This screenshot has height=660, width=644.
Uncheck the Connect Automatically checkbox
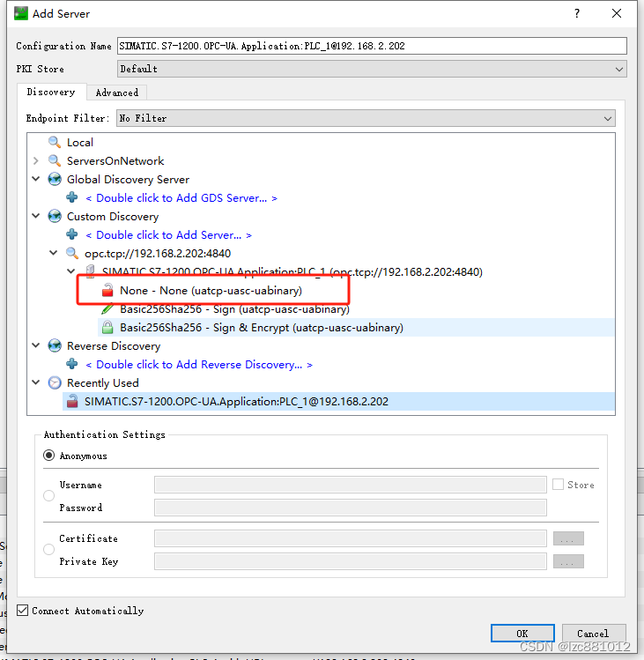pyautogui.click(x=23, y=611)
